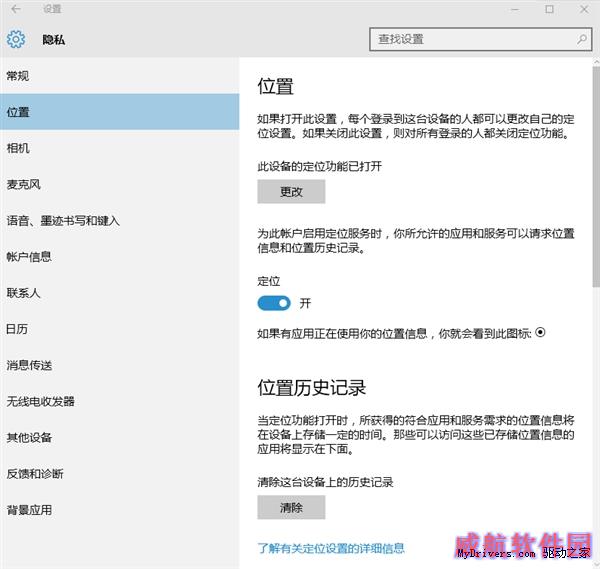Click the location-in-use indicator icon
This screenshot has height=569, width=600.
pos(540,332)
